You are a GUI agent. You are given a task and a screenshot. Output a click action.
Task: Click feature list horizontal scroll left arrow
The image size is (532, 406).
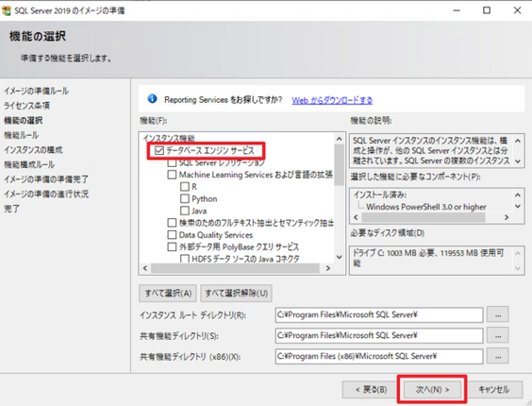pos(145,268)
